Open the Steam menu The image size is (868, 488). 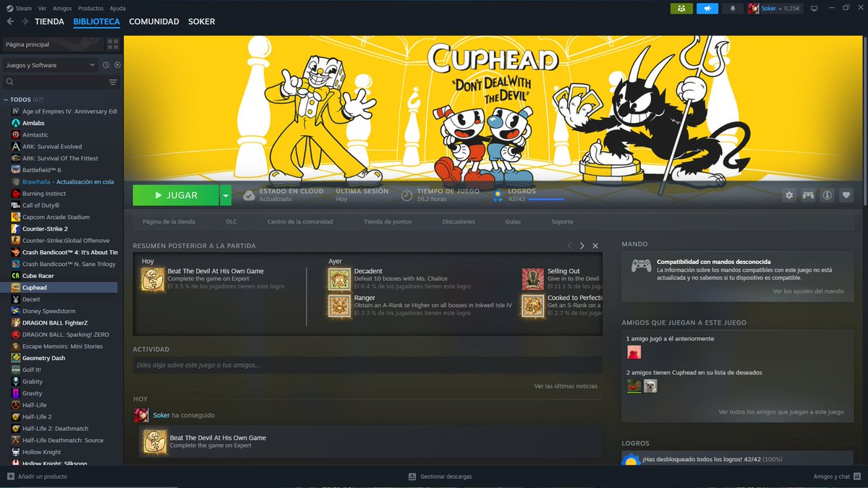[24, 8]
